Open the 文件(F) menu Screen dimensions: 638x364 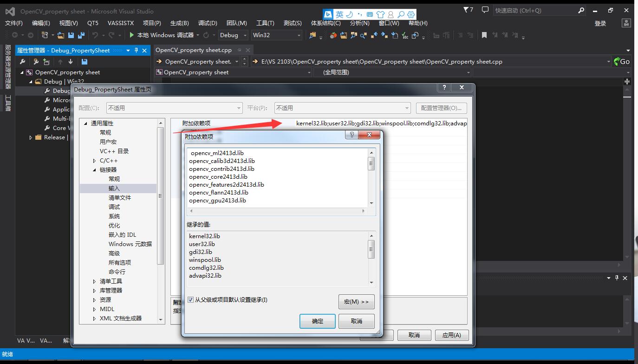click(x=13, y=23)
